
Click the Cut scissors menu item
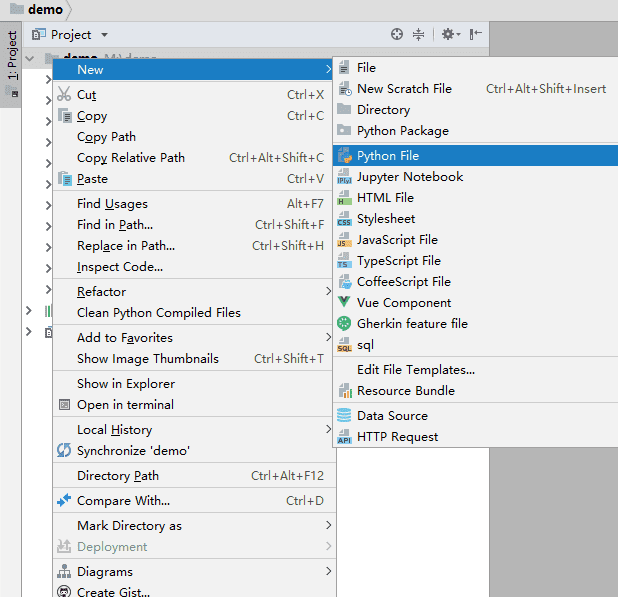(x=194, y=95)
